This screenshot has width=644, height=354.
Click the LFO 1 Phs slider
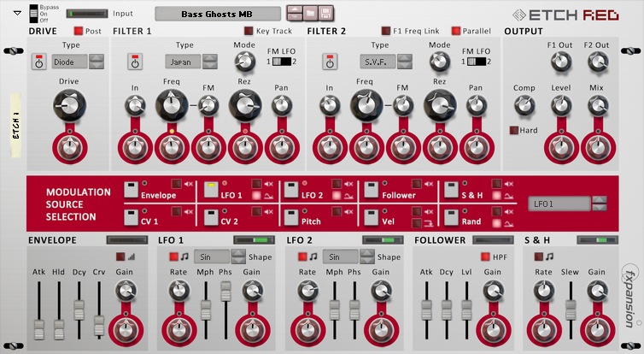[x=225, y=292]
